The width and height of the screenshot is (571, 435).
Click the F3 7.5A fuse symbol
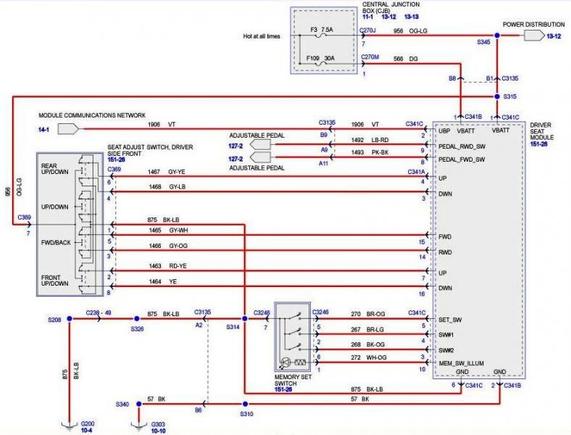(321, 36)
